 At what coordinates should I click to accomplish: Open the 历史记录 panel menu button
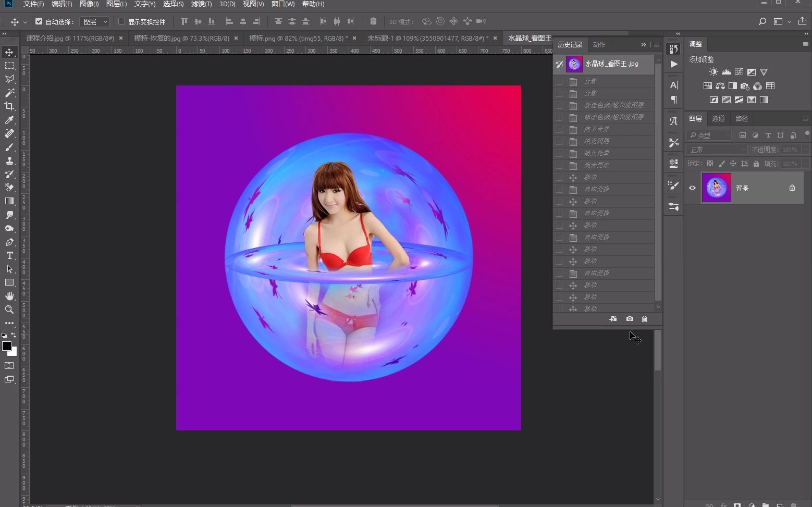click(x=656, y=44)
